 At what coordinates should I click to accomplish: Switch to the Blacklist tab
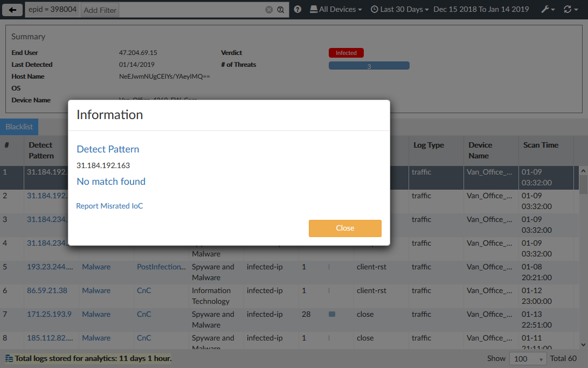click(x=19, y=126)
